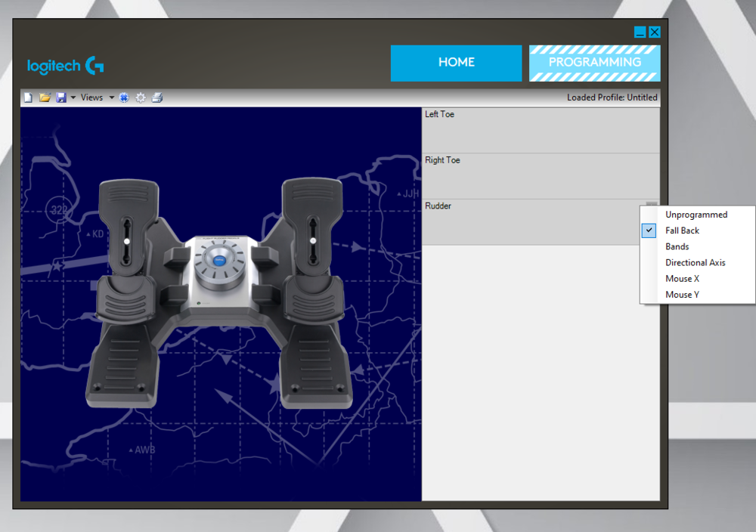The image size is (756, 532).
Task: Choose Directional Axis menu entry
Action: pos(697,263)
